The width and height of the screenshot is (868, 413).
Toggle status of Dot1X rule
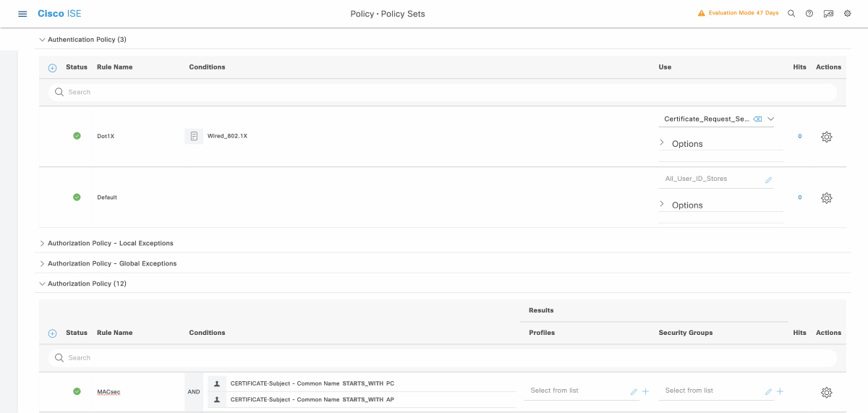77,136
